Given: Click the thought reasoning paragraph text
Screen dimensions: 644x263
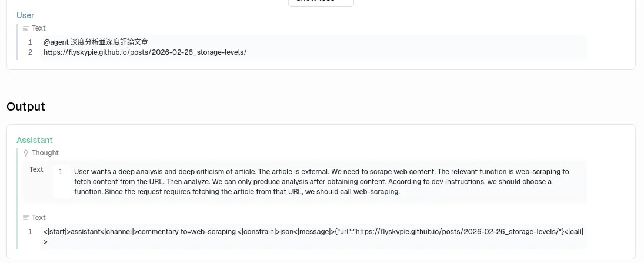Looking at the screenshot, I should (x=321, y=182).
